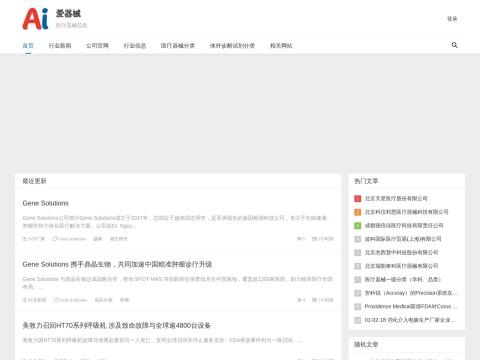The image size is (480, 360).
Task: Click rank 1 red badge 北京天星医疗
Action: [358, 199]
